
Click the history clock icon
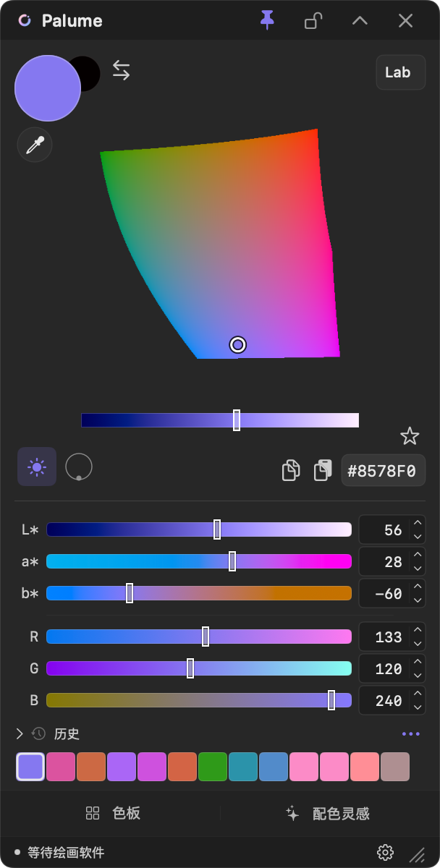coord(39,733)
